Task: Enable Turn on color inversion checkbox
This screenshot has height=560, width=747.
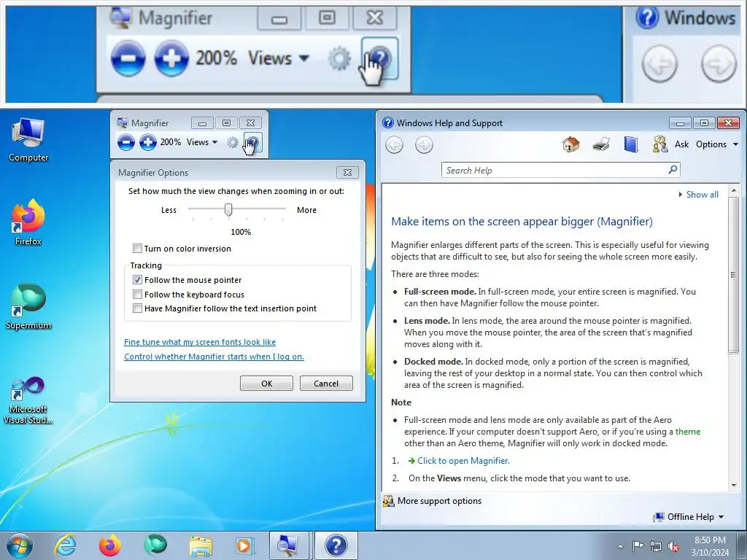Action: pyautogui.click(x=138, y=248)
